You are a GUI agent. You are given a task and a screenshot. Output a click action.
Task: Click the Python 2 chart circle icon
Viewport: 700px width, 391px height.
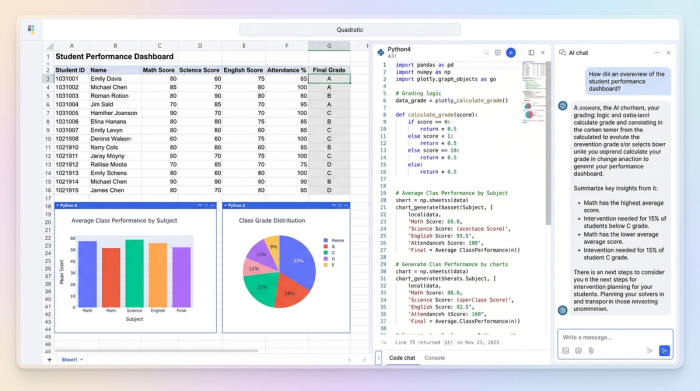(x=340, y=205)
